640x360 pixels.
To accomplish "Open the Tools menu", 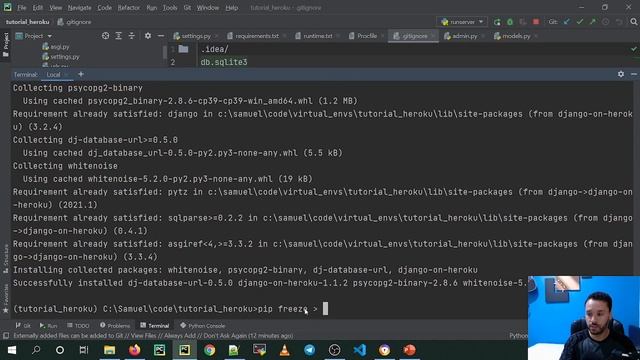I will 170,8.
